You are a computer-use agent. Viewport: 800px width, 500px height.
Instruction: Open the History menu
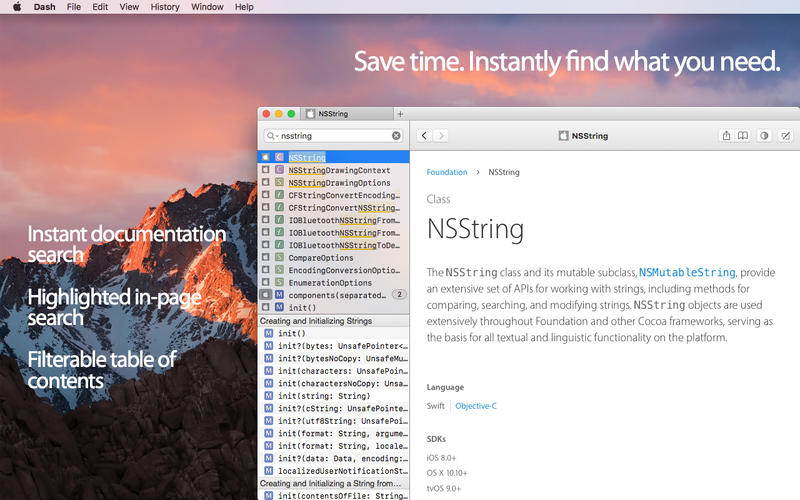coord(165,7)
